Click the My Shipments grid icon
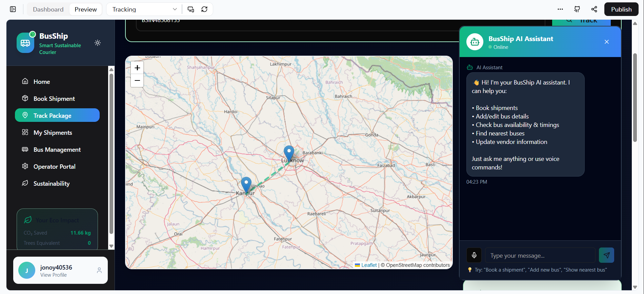This screenshot has height=294, width=644. tap(25, 132)
